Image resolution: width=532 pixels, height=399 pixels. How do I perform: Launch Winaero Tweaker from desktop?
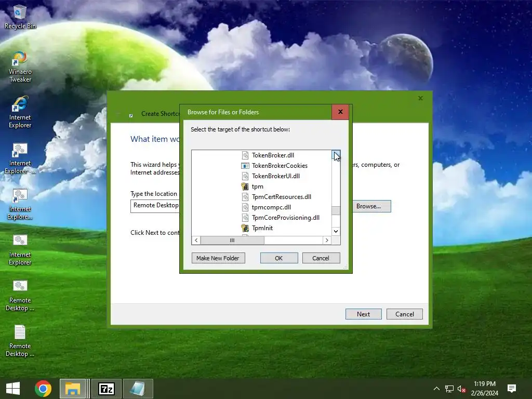click(x=20, y=67)
